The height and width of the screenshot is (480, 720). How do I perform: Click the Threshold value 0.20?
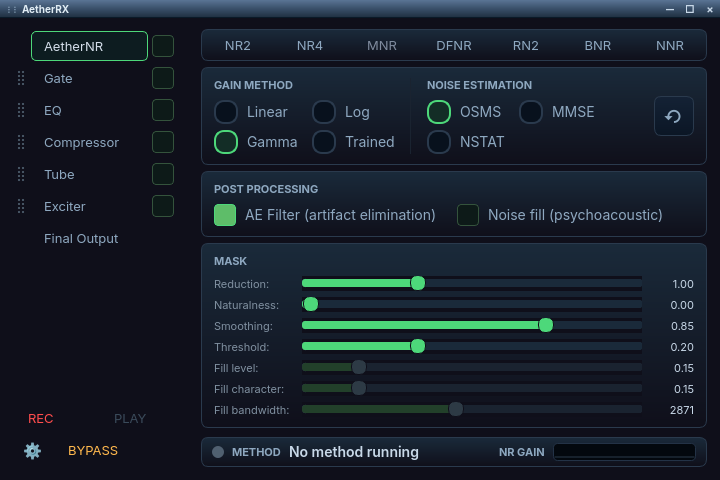(x=682, y=347)
